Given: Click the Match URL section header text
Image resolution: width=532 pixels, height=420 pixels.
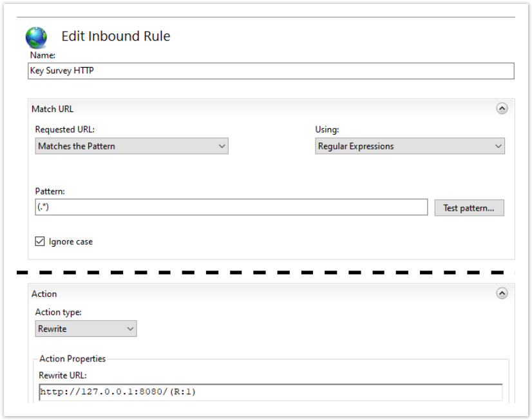Looking at the screenshot, I should [52, 109].
